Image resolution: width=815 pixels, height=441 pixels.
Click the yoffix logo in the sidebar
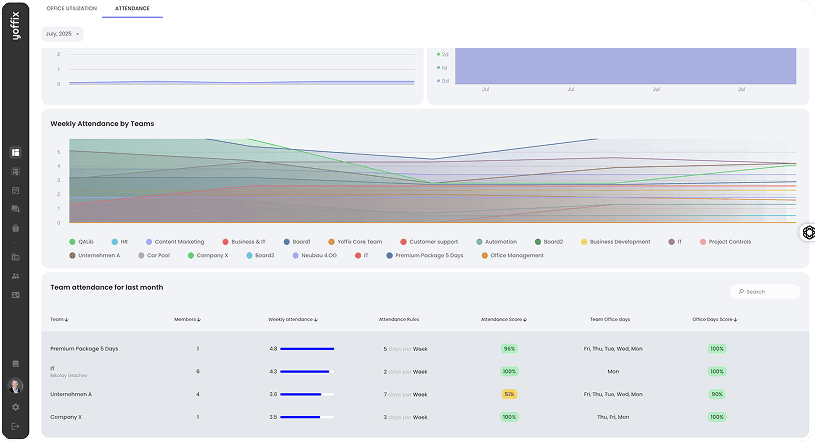click(x=16, y=26)
